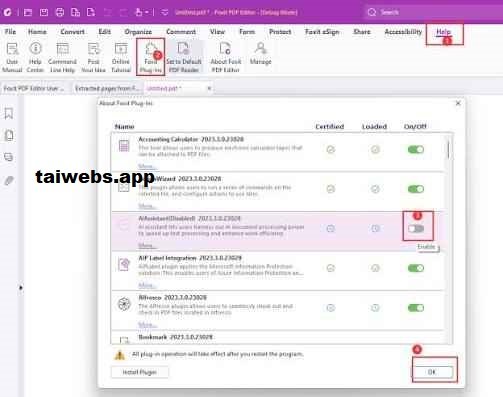Switch to the Home ribbon tab
The width and height of the screenshot is (503, 397).
tap(37, 32)
